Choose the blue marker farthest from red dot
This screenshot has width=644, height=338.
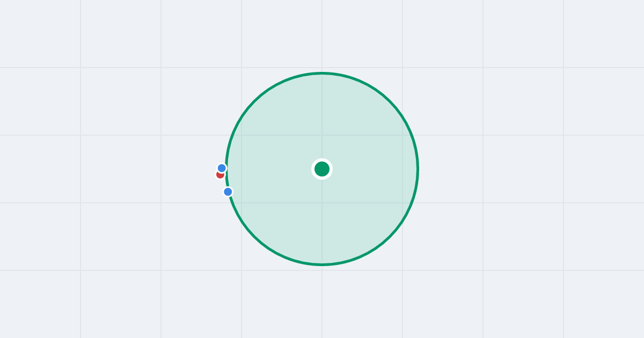[228, 192]
